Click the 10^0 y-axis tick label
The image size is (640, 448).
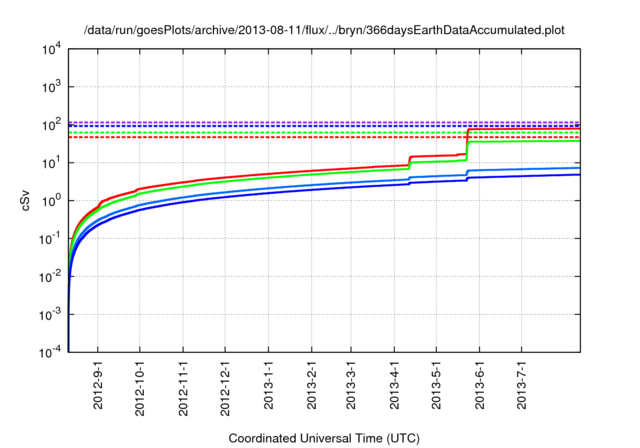(52, 200)
